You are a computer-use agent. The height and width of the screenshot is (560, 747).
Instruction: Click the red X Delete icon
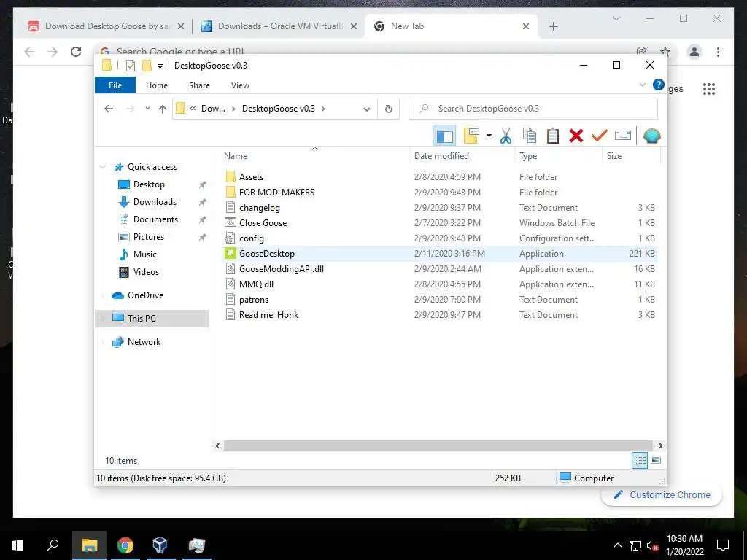(576, 136)
